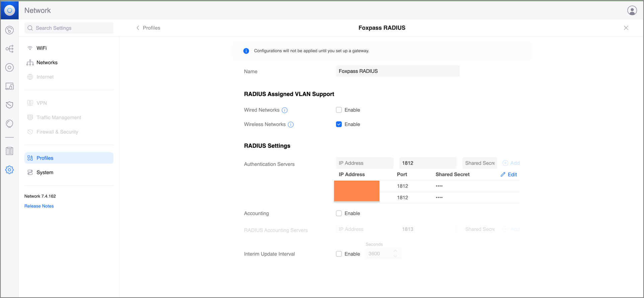Open the Client Devices sidebar icon
This screenshot has width=644, height=298.
[9, 86]
